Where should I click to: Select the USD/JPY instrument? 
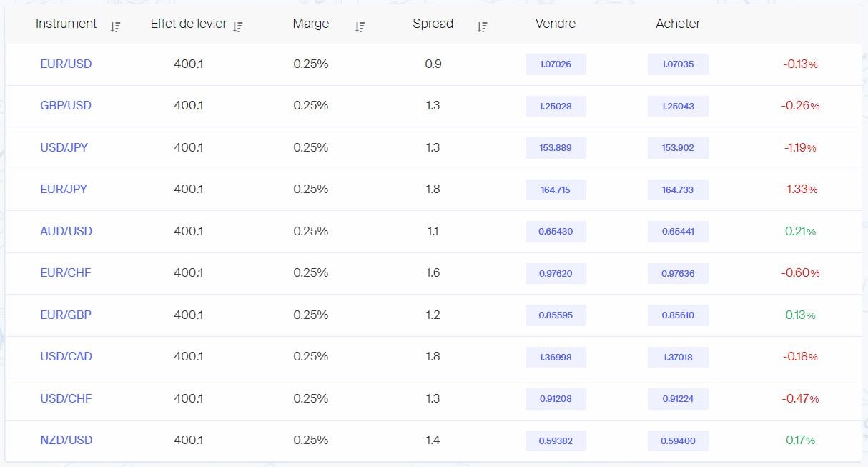point(64,147)
